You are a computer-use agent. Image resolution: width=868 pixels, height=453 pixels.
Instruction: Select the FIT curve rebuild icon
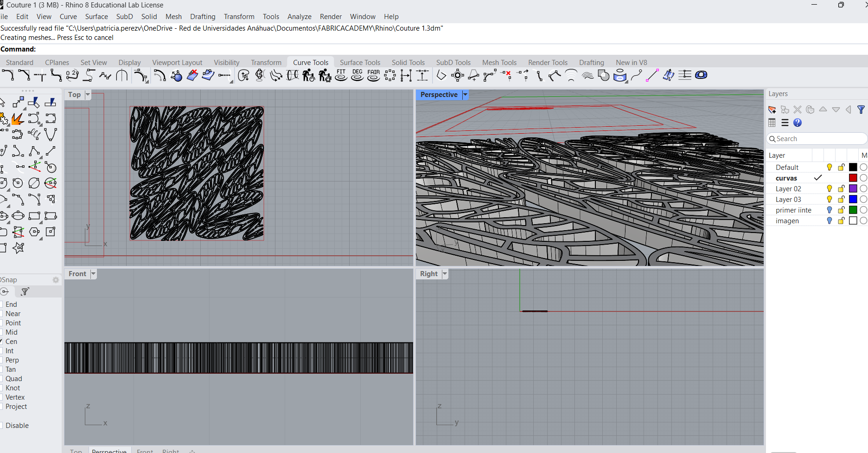coord(341,75)
